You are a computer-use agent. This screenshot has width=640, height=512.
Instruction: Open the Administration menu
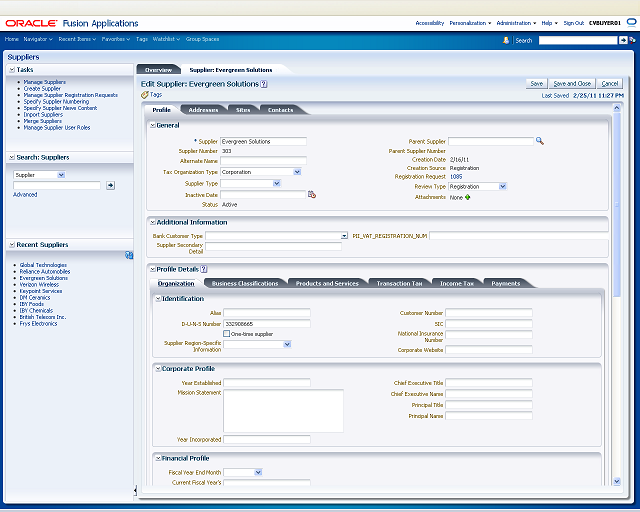(x=516, y=23)
